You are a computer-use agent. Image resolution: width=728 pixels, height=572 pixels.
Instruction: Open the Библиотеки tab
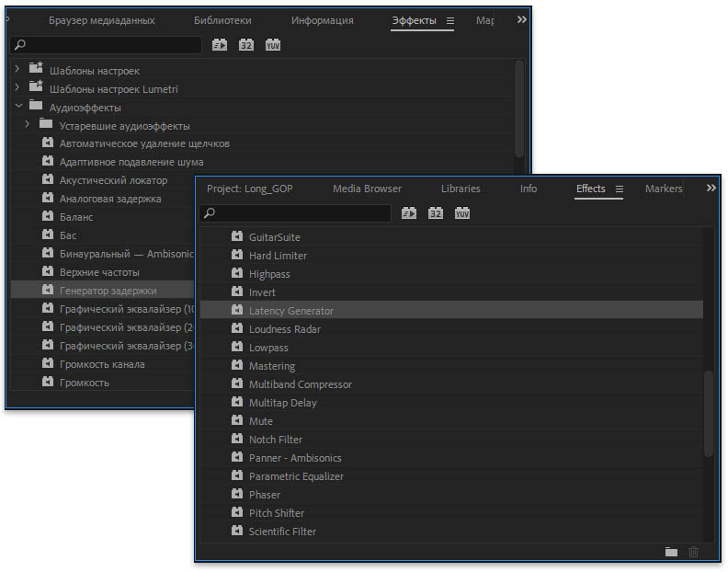pos(222,20)
